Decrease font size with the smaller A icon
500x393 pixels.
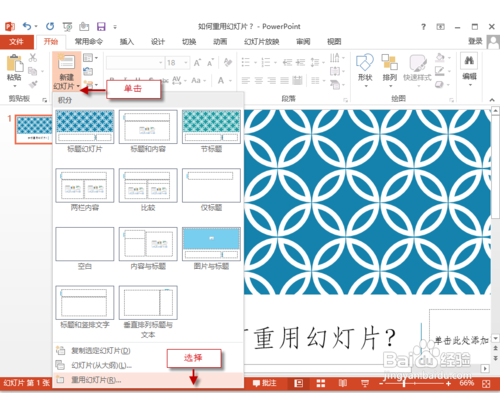(x=210, y=62)
